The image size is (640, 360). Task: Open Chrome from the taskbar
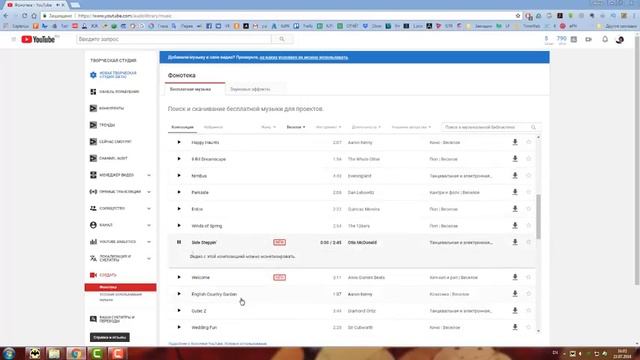coord(76,353)
